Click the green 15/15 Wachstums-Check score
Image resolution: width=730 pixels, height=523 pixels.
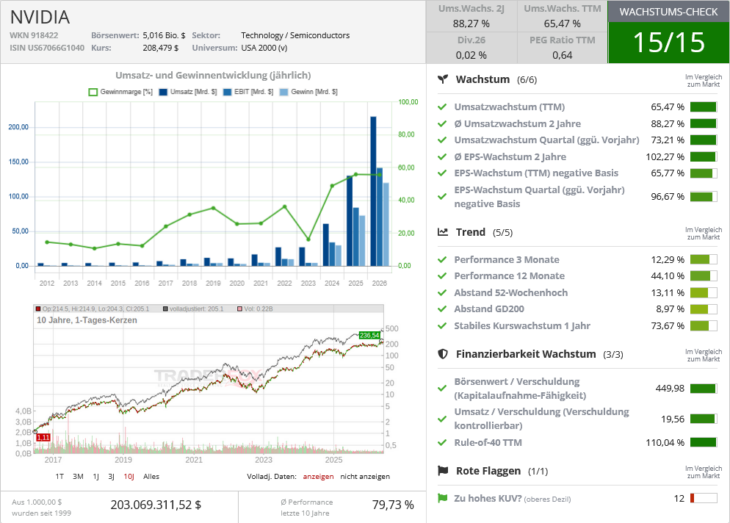coord(669,42)
